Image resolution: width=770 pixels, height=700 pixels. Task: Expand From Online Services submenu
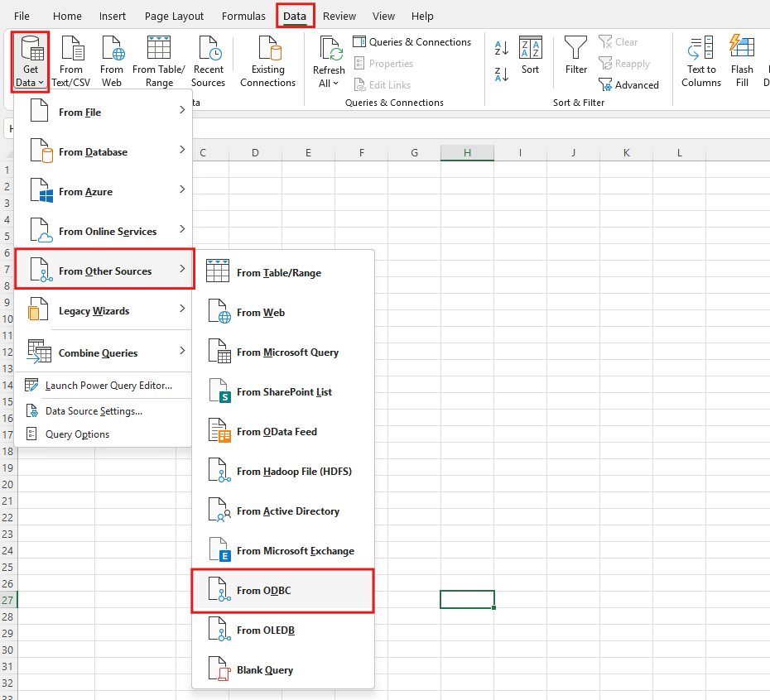(x=103, y=231)
